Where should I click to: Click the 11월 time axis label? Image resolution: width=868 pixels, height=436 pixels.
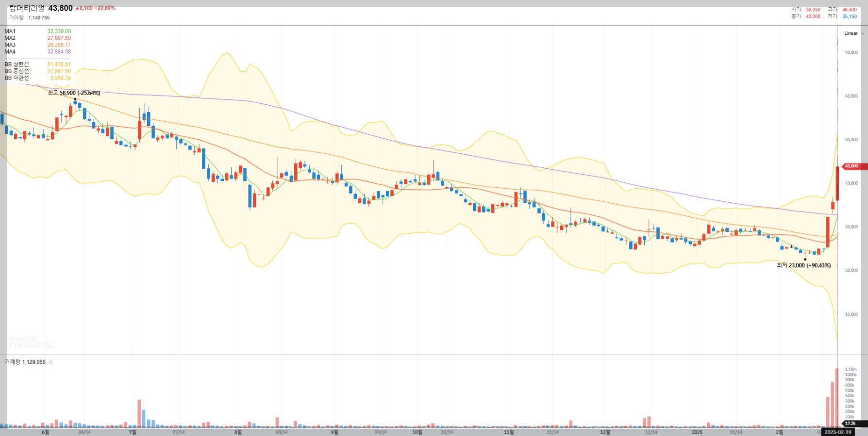tap(509, 432)
